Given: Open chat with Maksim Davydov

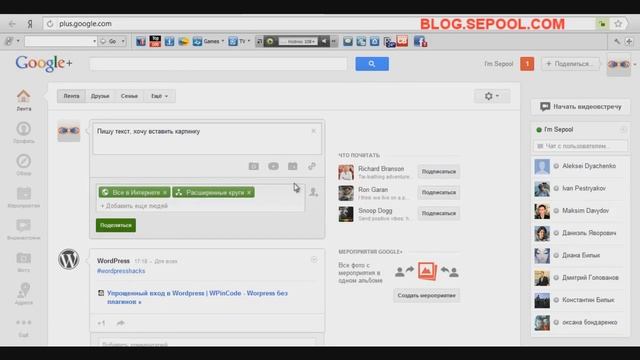Looking at the screenshot, I should click(x=579, y=211).
